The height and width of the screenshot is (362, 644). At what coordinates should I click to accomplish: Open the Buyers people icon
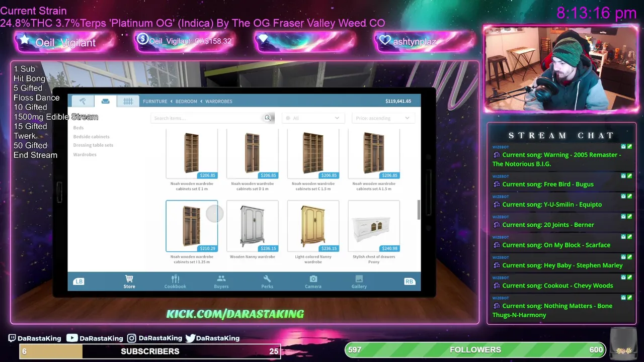(x=221, y=282)
